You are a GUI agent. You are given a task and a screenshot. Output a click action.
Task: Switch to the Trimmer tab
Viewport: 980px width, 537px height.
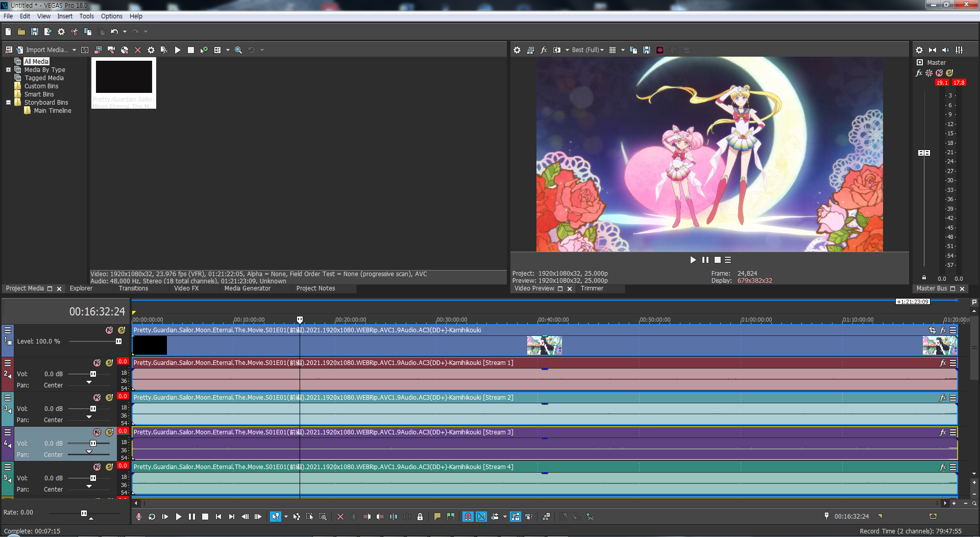[x=592, y=288]
